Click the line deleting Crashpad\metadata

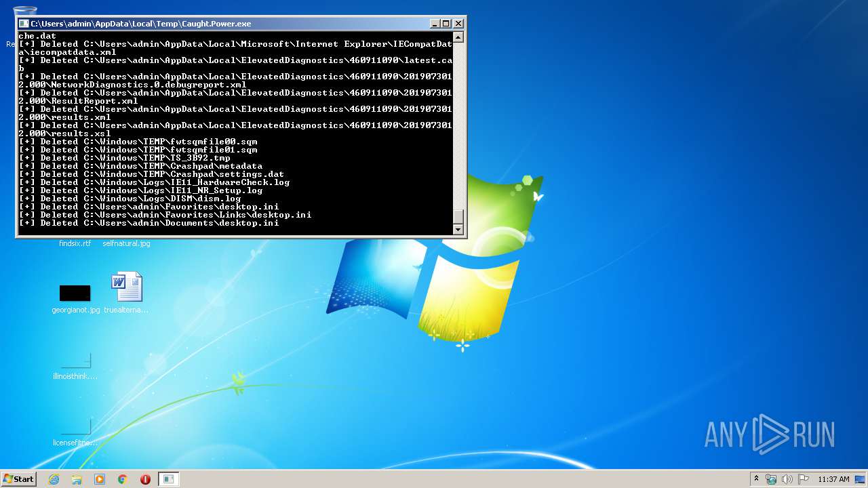[x=140, y=166]
